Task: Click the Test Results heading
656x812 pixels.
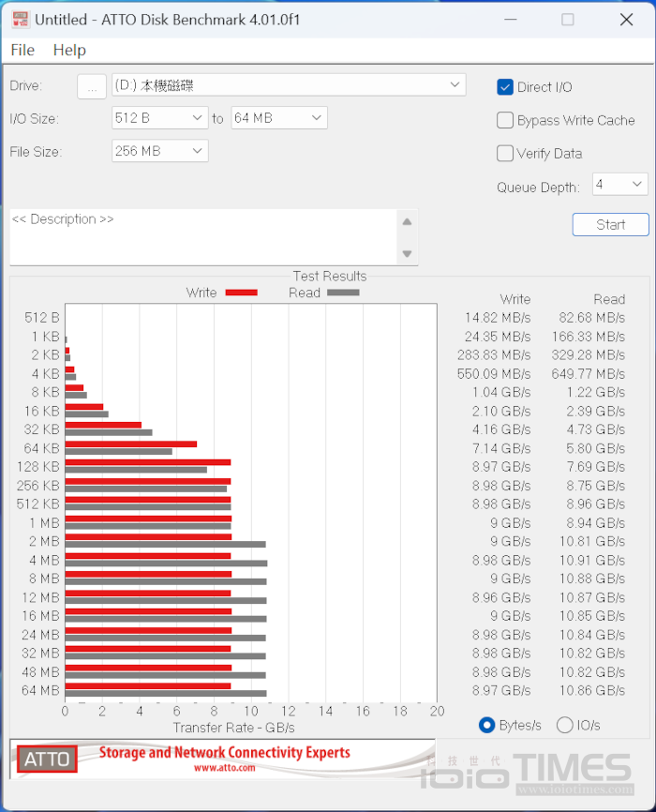Action: click(x=330, y=276)
